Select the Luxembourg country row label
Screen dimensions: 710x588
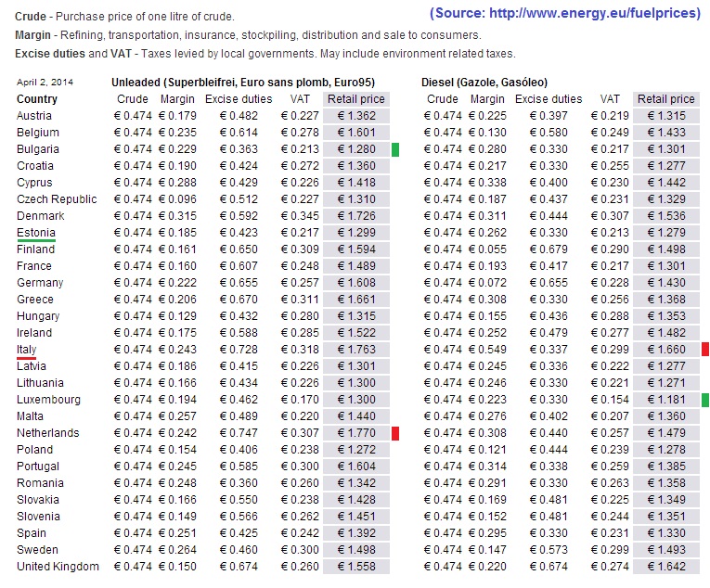point(49,400)
